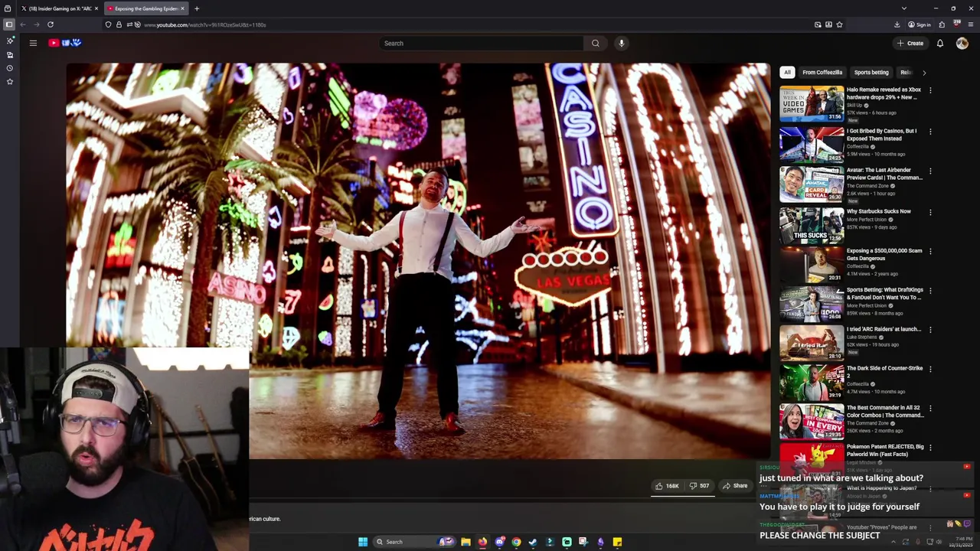Reload the page with the refresh icon
The width and height of the screenshot is (980, 551).
51,24
